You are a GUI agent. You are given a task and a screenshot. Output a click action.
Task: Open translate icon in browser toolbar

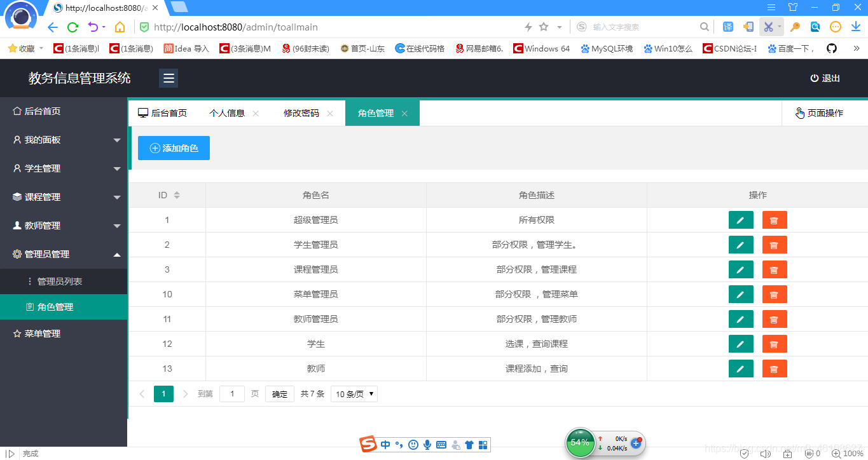pos(728,27)
